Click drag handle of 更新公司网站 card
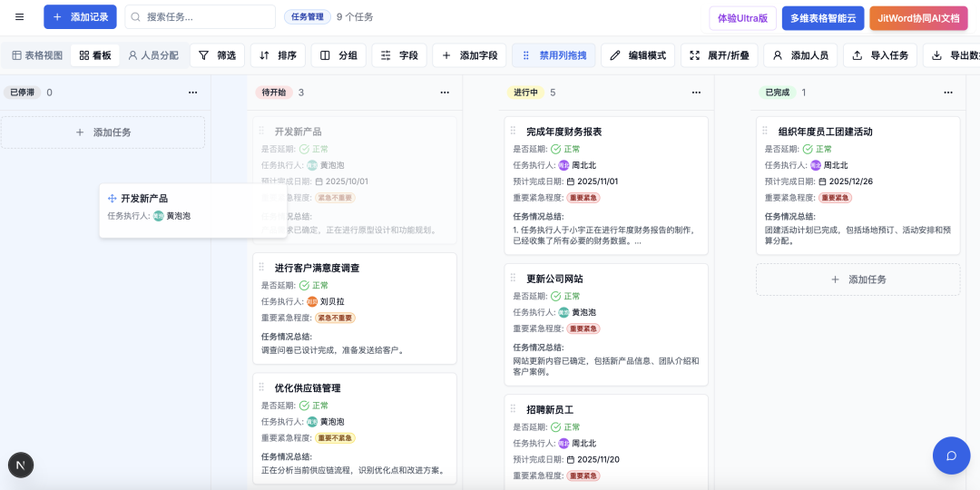The image size is (980, 490). (x=513, y=278)
